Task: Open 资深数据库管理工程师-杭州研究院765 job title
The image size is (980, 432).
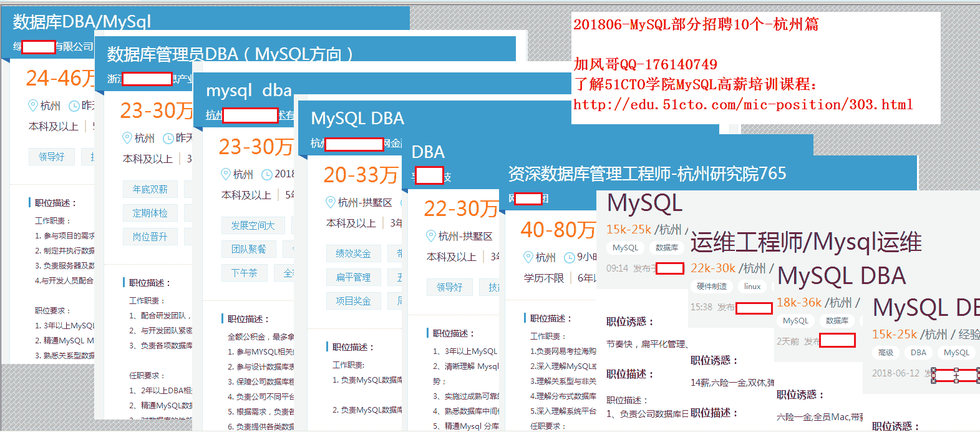Action: pyautogui.click(x=647, y=174)
